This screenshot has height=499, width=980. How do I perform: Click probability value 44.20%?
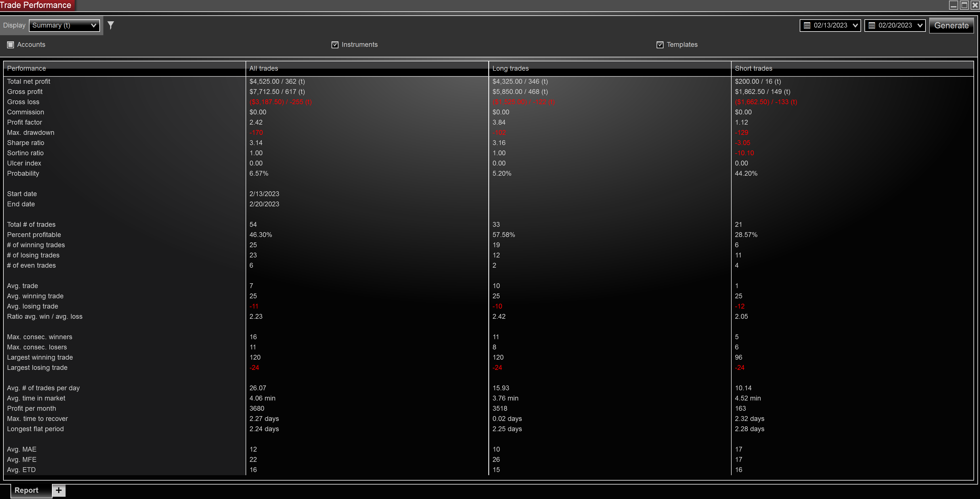746,173
